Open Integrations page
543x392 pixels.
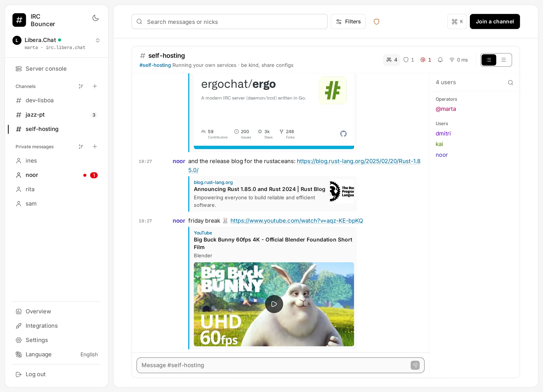56,326
